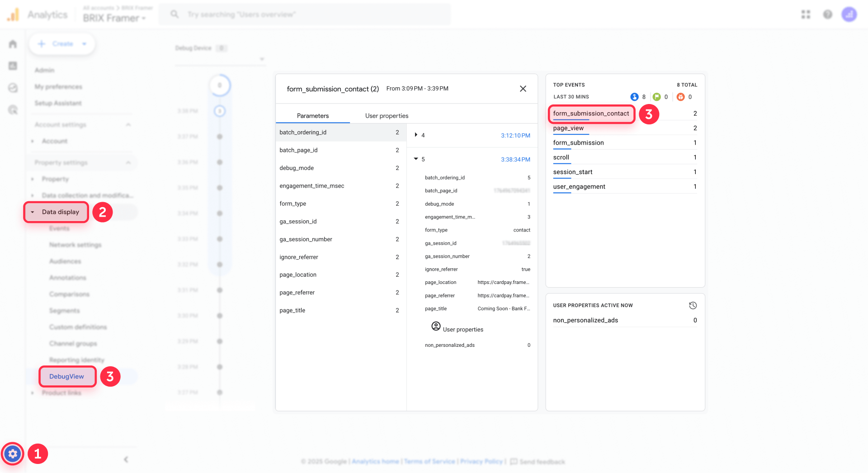Click the orange errors icon
Image resolution: width=868 pixels, height=473 pixels.
(x=680, y=97)
